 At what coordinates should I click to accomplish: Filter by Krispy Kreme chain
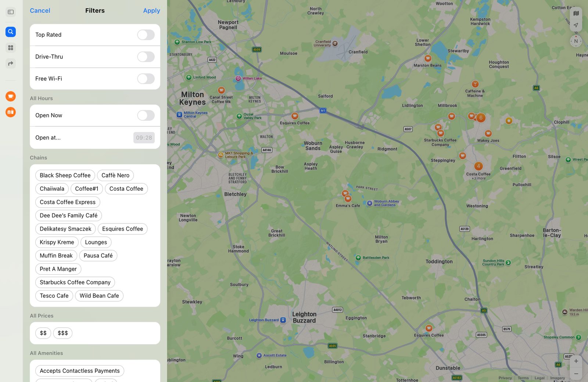pyautogui.click(x=57, y=242)
